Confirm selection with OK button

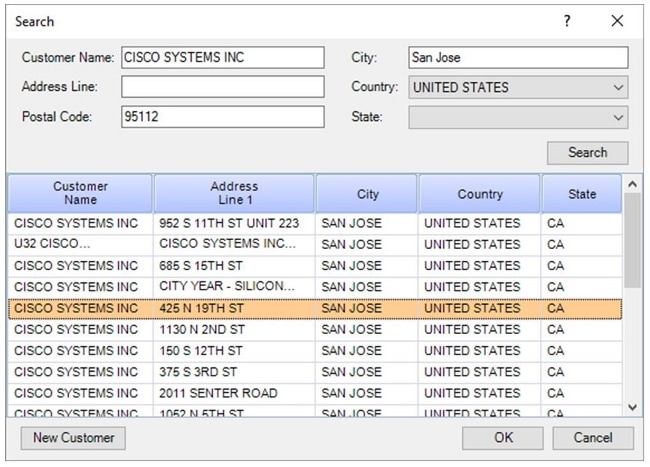(x=503, y=438)
